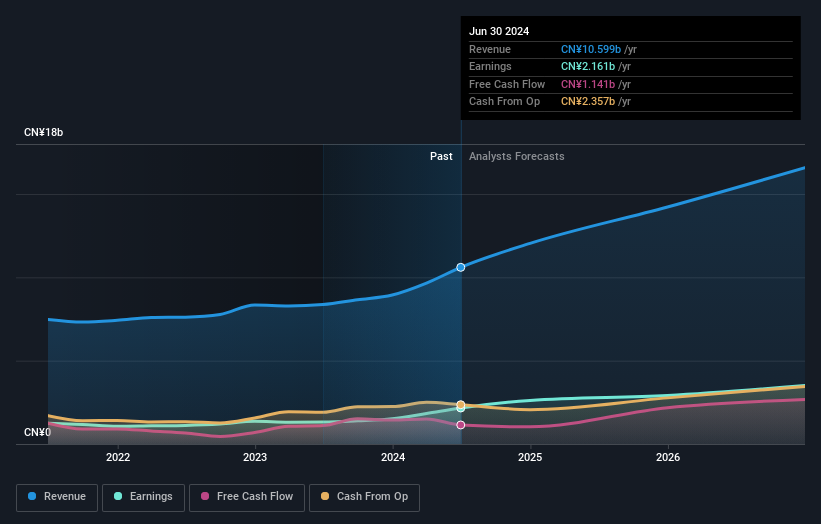
Task: Click the 'Earnings' row label in tooltip
Action: [490, 66]
